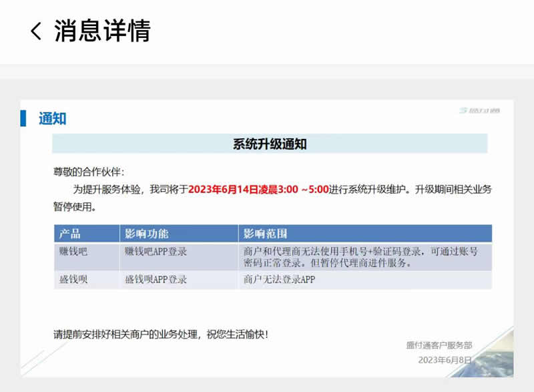
Task: Click the 尊敬的合作伙伴 greeting line
Action: (89, 172)
